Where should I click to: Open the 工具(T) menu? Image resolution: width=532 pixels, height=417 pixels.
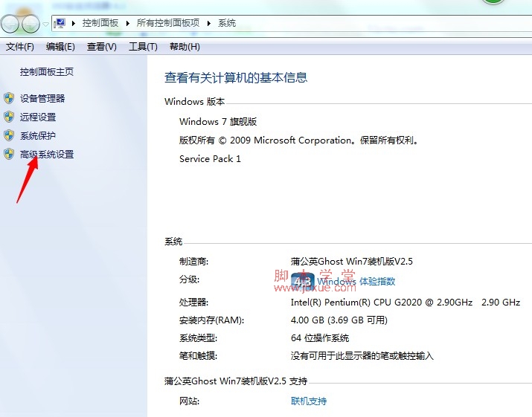coord(143,46)
